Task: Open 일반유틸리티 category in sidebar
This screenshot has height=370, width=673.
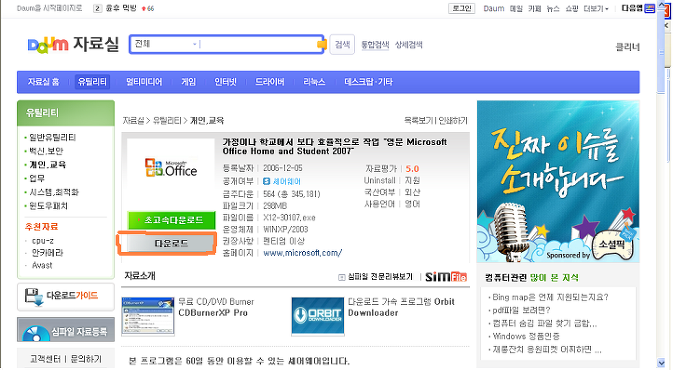Action: 52,137
